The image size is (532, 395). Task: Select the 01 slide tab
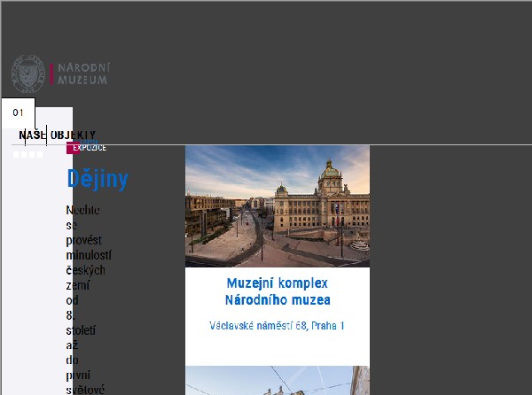click(x=19, y=112)
